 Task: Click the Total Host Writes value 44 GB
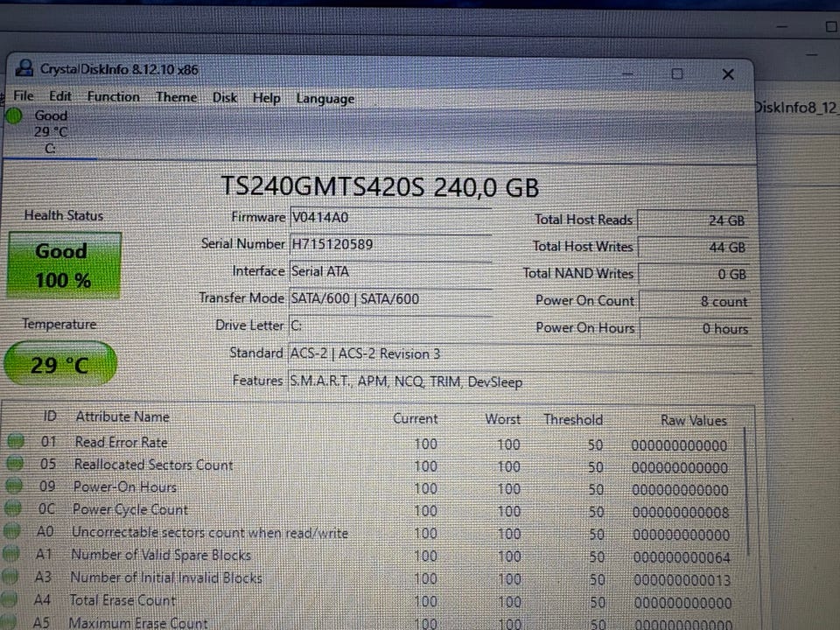click(693, 247)
